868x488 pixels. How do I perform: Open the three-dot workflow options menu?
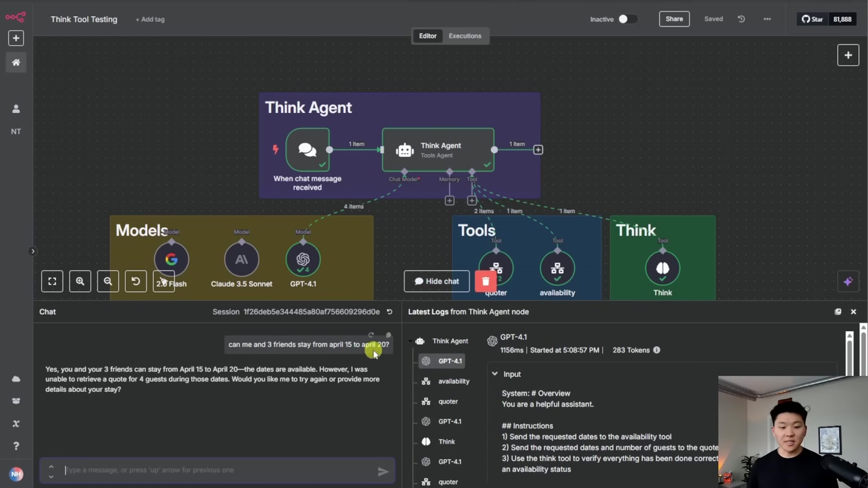click(767, 19)
